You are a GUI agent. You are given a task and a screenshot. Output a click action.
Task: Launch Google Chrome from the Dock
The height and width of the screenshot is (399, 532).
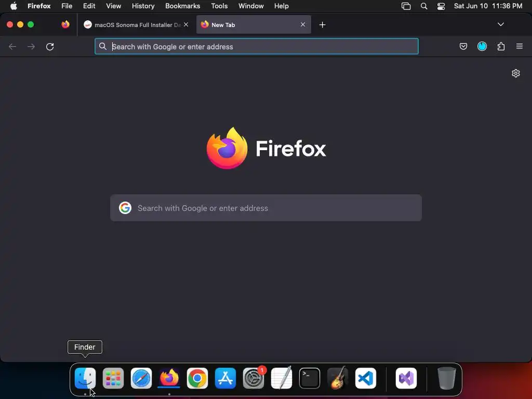pyautogui.click(x=197, y=378)
